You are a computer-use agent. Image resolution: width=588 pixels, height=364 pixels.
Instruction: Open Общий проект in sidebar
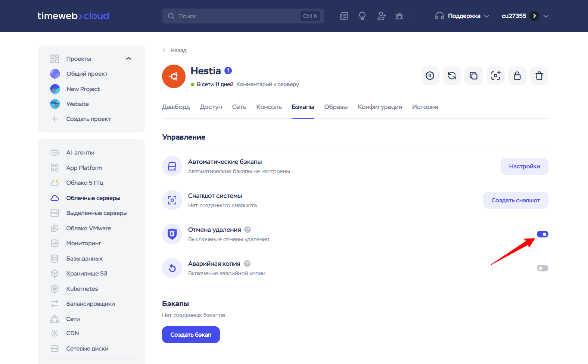[87, 74]
